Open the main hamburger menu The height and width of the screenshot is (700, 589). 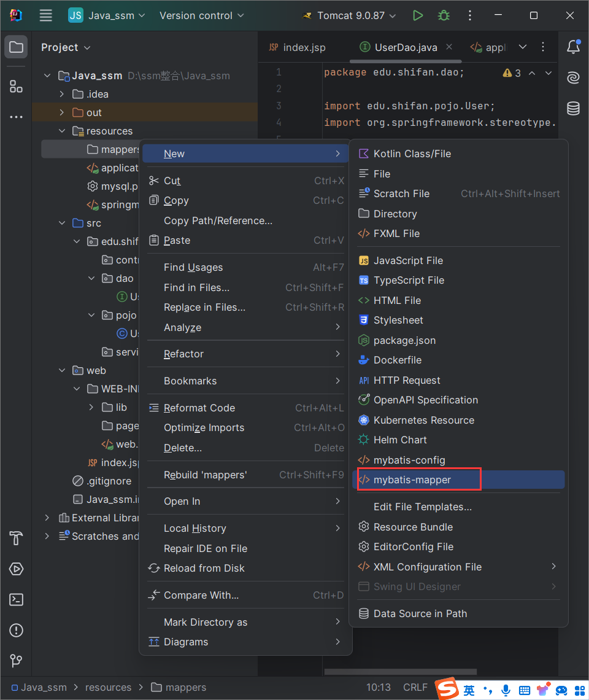click(45, 15)
